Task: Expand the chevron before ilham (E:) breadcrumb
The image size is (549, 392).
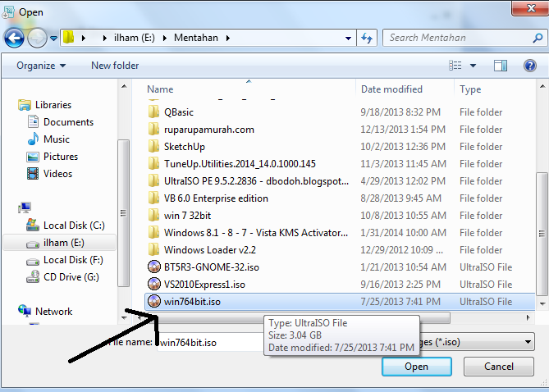Action: pyautogui.click(x=104, y=38)
